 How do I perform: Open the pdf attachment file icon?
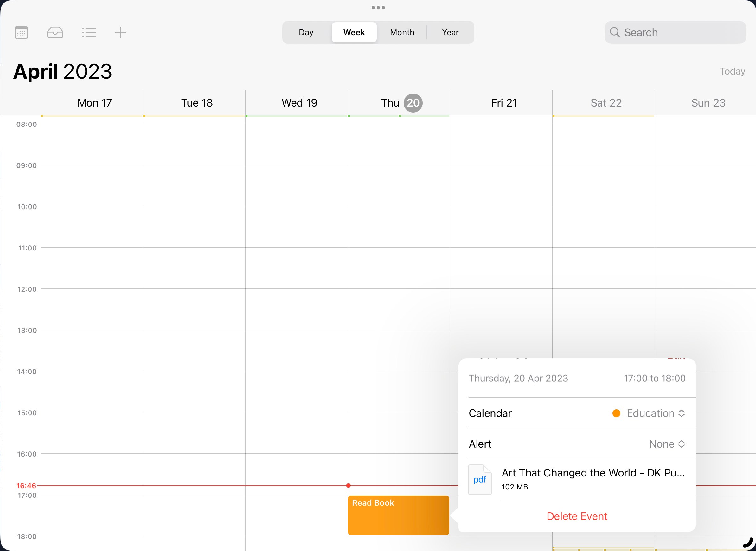click(480, 479)
